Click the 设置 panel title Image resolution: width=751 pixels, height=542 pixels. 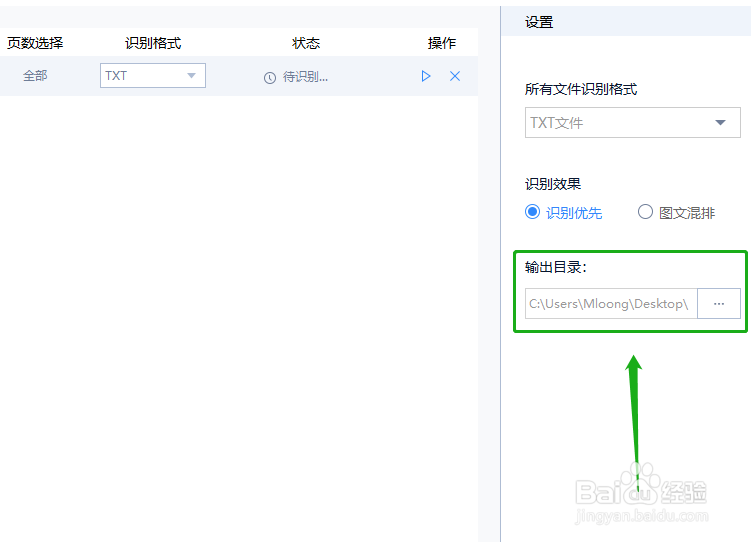click(539, 22)
